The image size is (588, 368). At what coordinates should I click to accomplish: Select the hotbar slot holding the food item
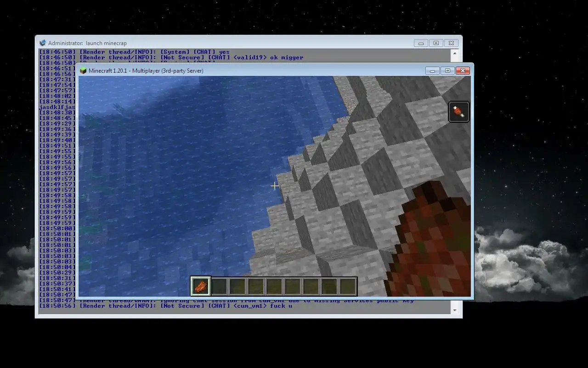click(x=201, y=286)
